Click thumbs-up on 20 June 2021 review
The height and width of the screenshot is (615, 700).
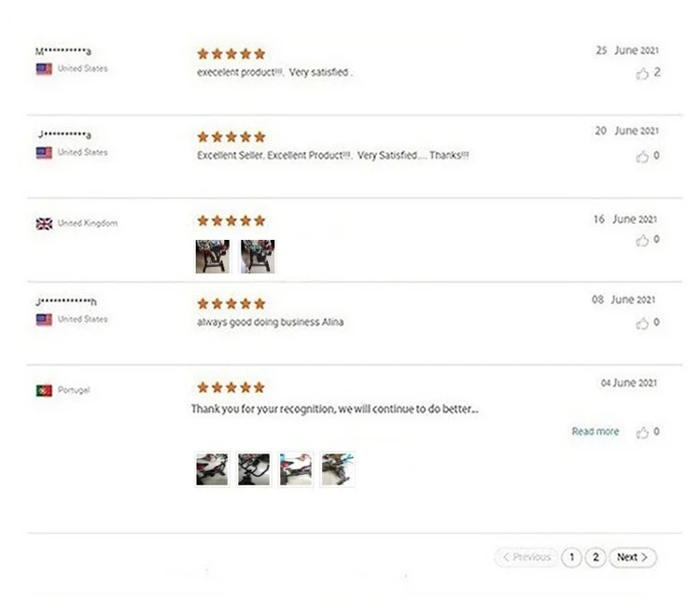[x=642, y=157]
